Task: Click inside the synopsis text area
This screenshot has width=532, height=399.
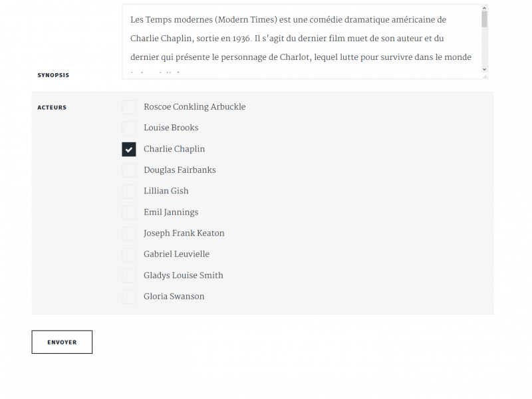Action: pyautogui.click(x=299, y=41)
